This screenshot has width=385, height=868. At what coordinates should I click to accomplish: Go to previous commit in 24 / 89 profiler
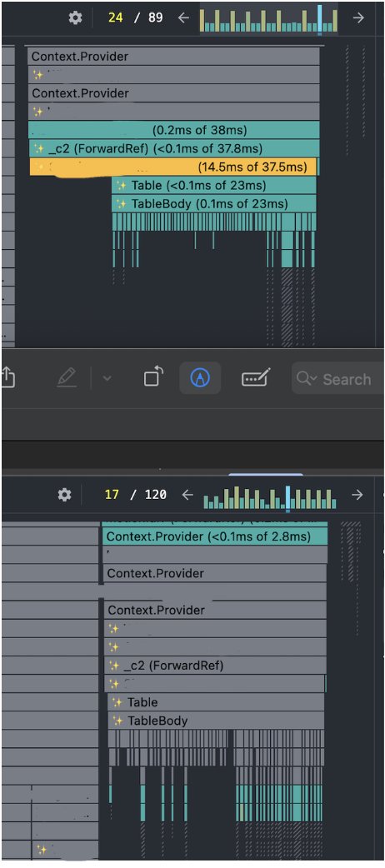(183, 17)
